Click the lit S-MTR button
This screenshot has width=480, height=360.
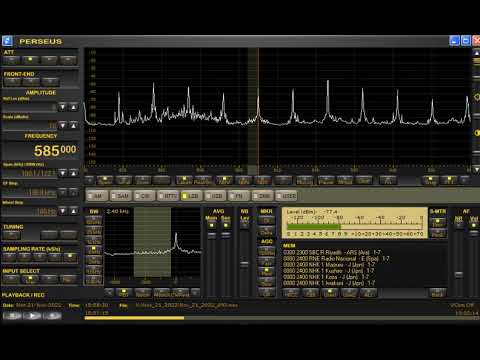[x=437, y=222]
